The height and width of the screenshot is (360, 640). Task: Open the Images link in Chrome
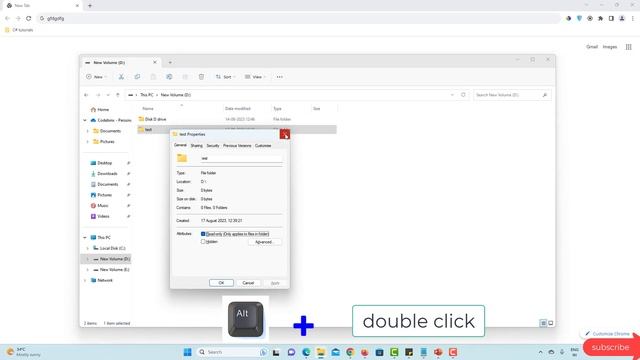click(x=610, y=47)
